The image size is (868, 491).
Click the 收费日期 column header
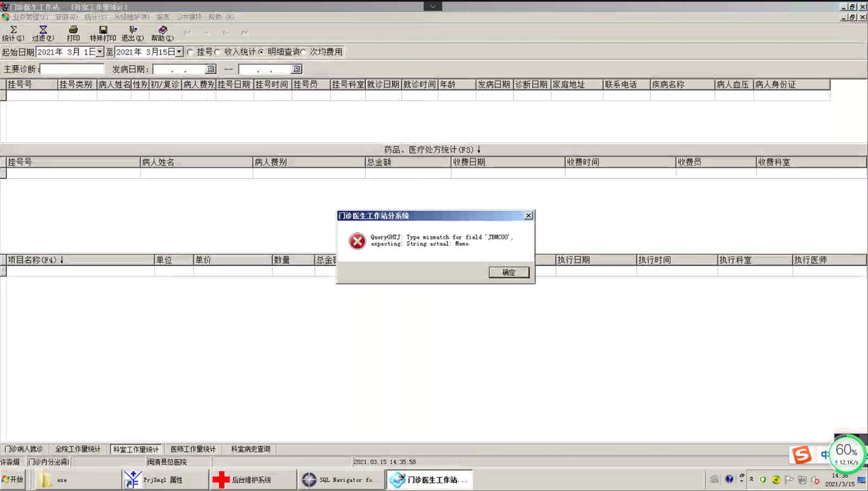(x=508, y=162)
